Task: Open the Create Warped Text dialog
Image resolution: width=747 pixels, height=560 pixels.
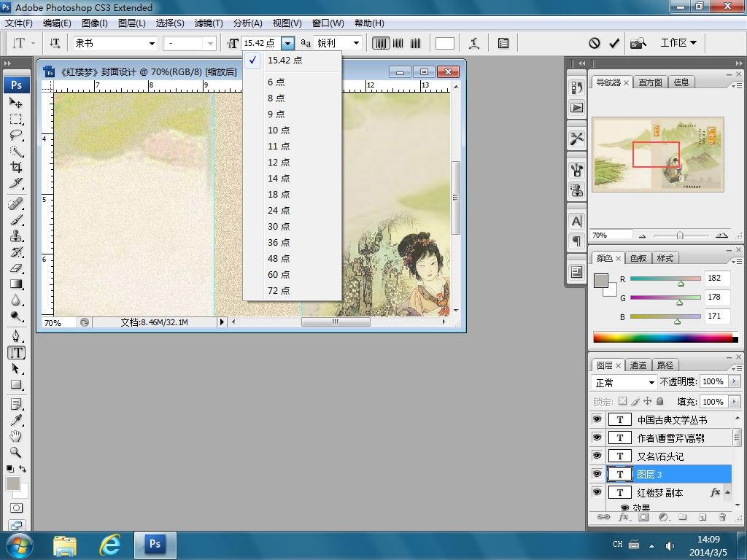Action: pos(474,43)
